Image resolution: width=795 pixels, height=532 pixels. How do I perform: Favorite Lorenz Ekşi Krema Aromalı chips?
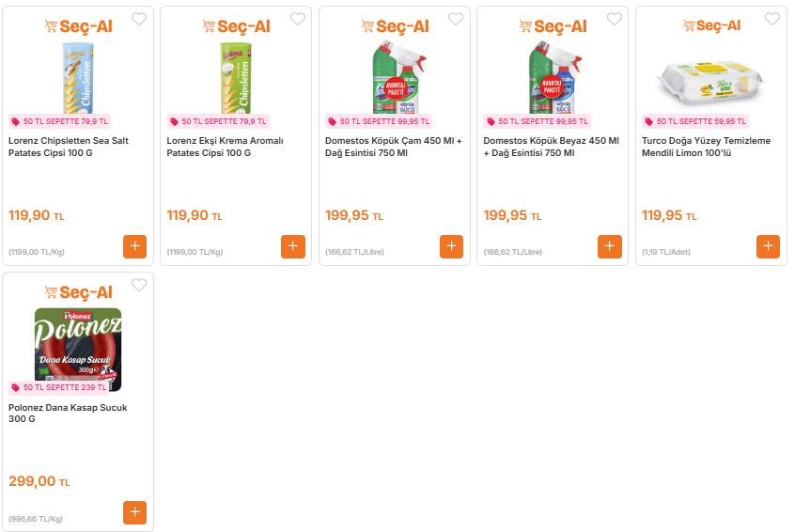pos(298,19)
